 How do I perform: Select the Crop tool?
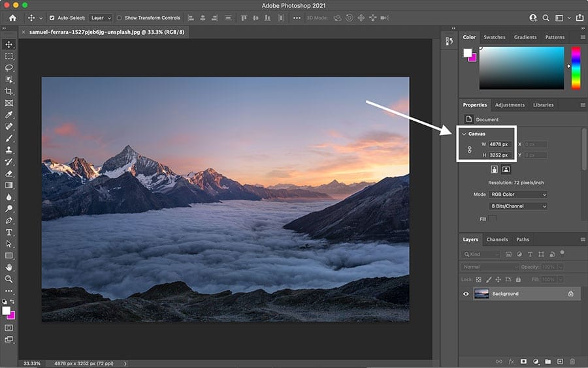point(9,91)
